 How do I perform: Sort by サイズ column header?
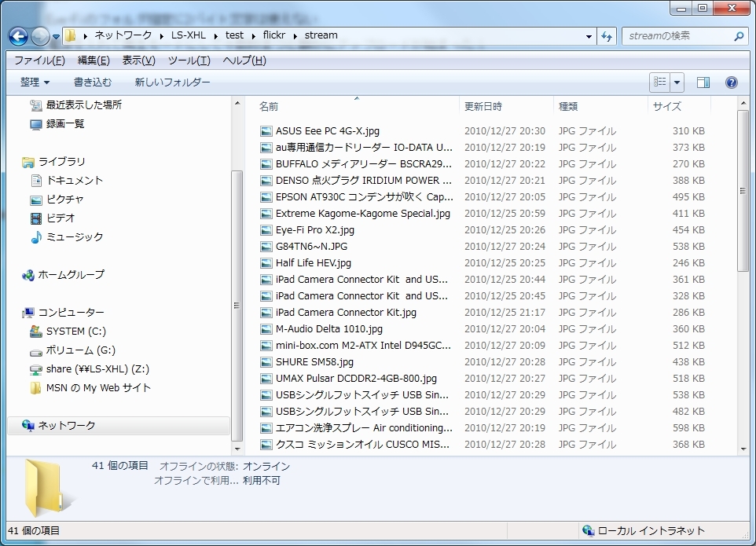point(679,107)
